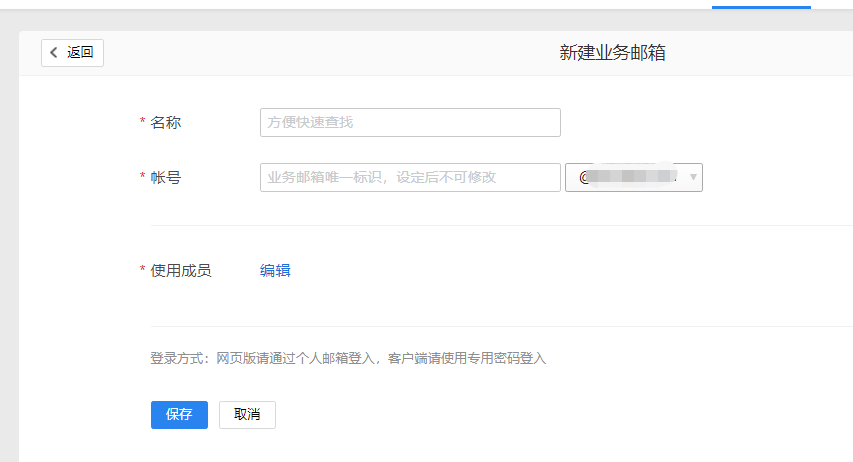Click red asterisk beside 帐号
Viewport: 853px width, 462px height.
pos(142,177)
